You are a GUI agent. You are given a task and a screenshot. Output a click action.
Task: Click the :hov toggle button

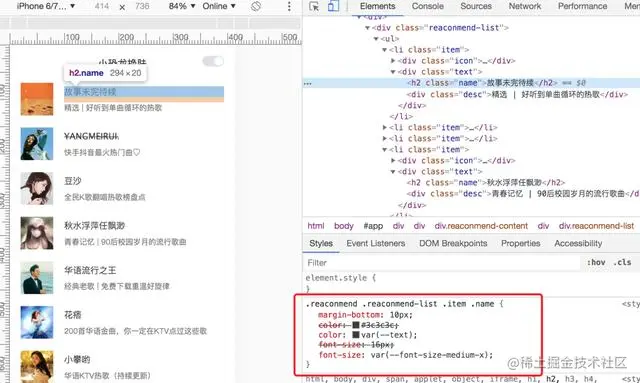tap(596, 263)
